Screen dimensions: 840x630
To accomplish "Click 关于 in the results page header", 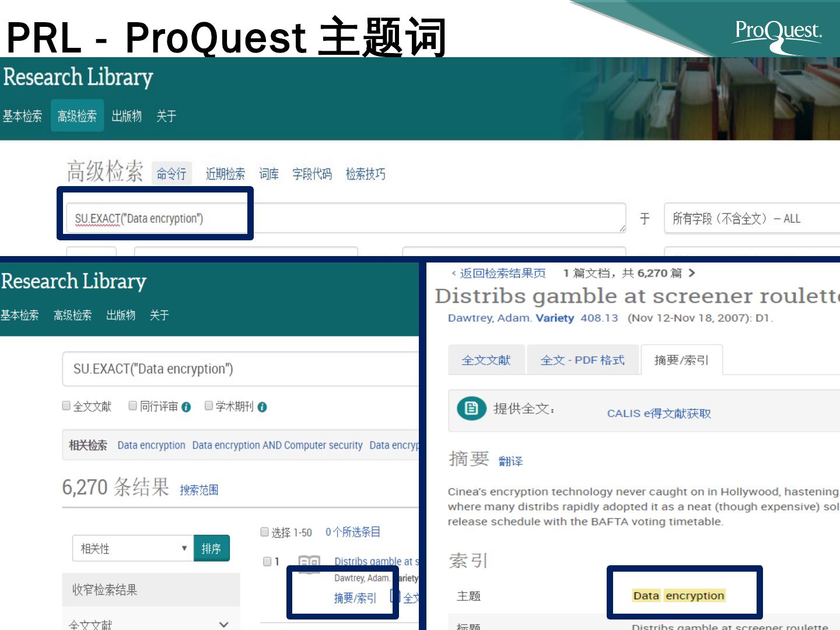I will click(159, 315).
